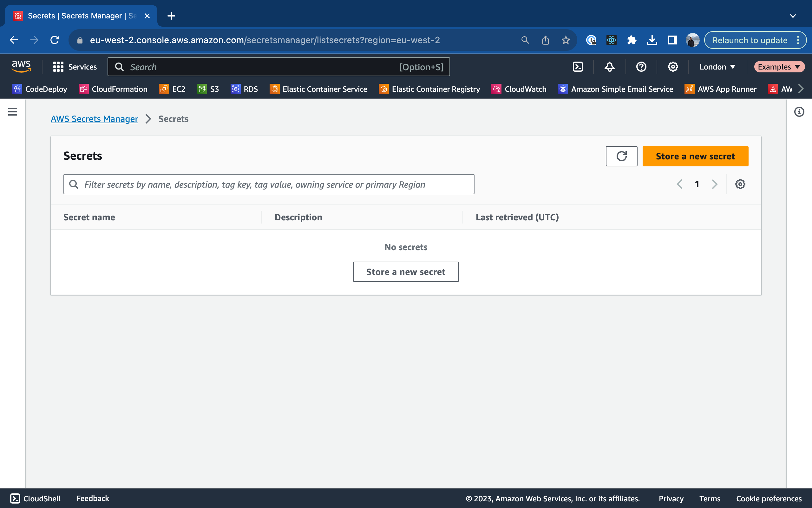Screen dimensions: 812x508
Task: Click the Description column header
Action: click(x=298, y=217)
